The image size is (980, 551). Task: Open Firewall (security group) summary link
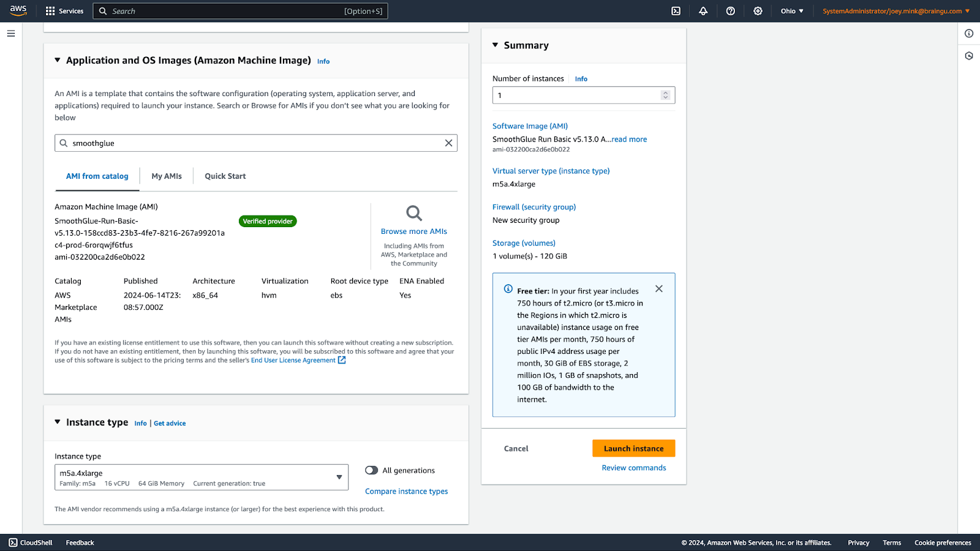click(534, 207)
